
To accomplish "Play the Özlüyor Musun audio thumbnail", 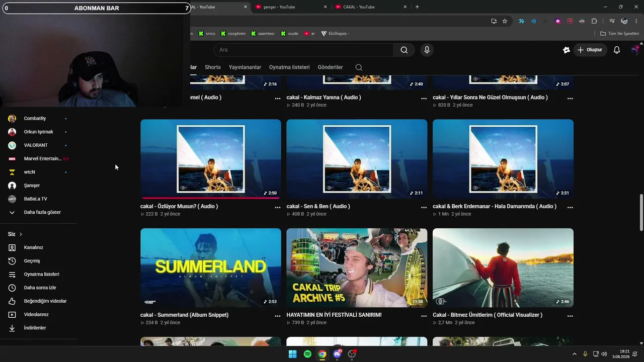I will click(x=211, y=159).
